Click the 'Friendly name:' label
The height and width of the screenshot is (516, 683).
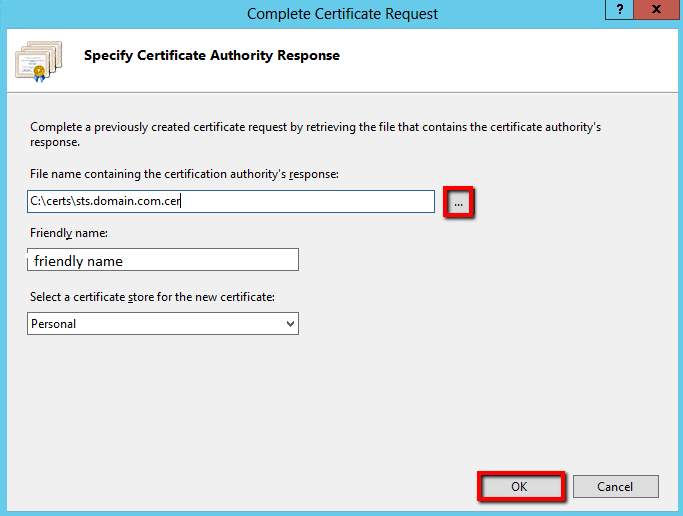click(69, 233)
